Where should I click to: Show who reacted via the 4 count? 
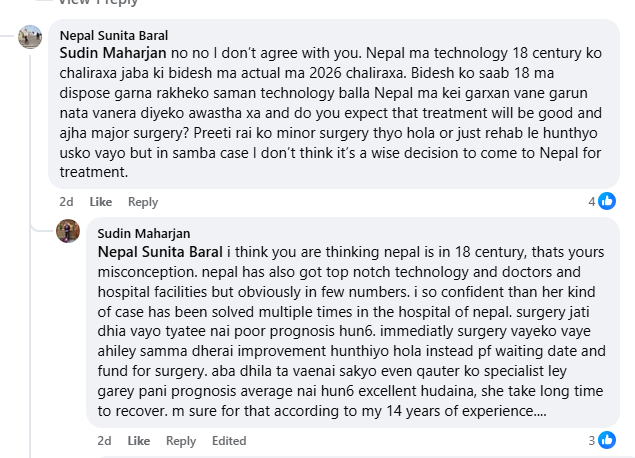click(592, 201)
